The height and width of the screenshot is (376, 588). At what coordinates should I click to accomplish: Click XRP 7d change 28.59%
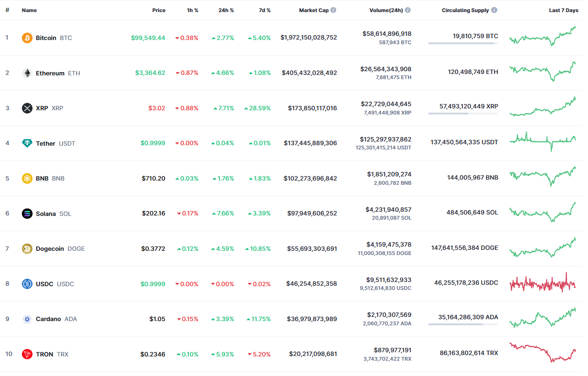(257, 108)
